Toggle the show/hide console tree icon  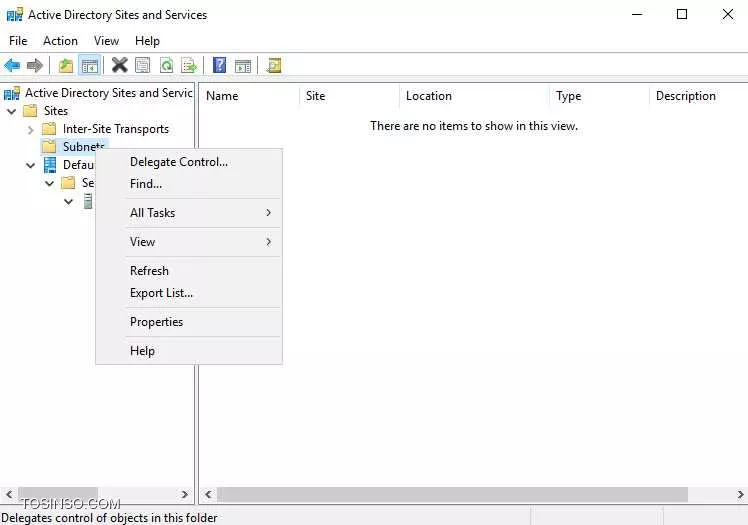[90, 65]
